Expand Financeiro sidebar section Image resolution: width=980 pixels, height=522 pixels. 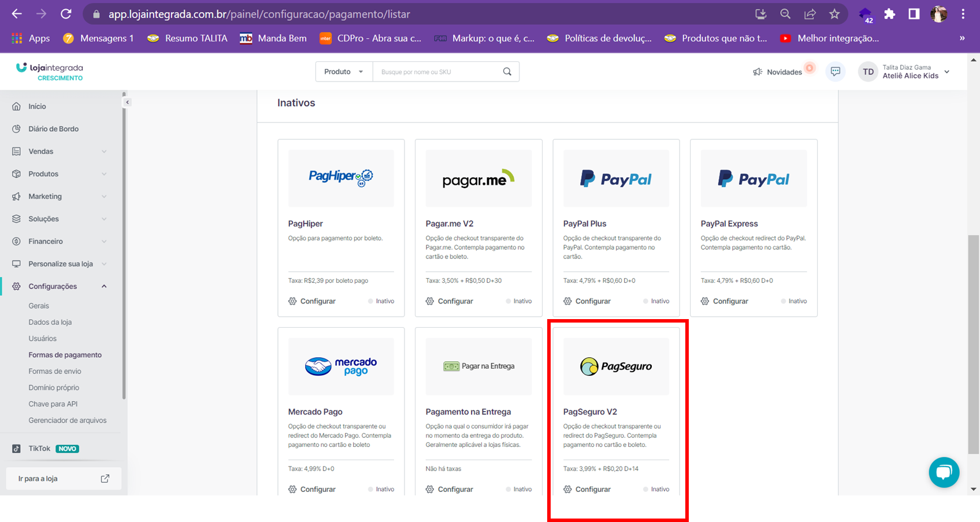point(60,242)
